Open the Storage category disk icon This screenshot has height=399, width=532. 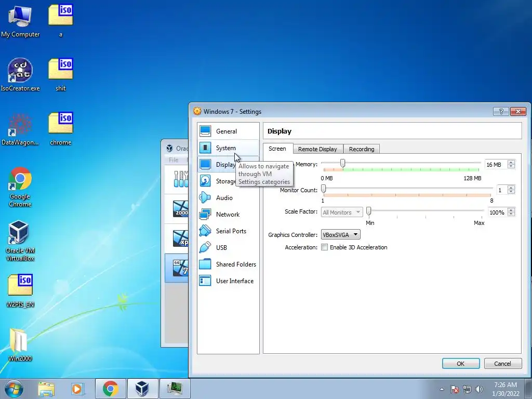(x=205, y=181)
